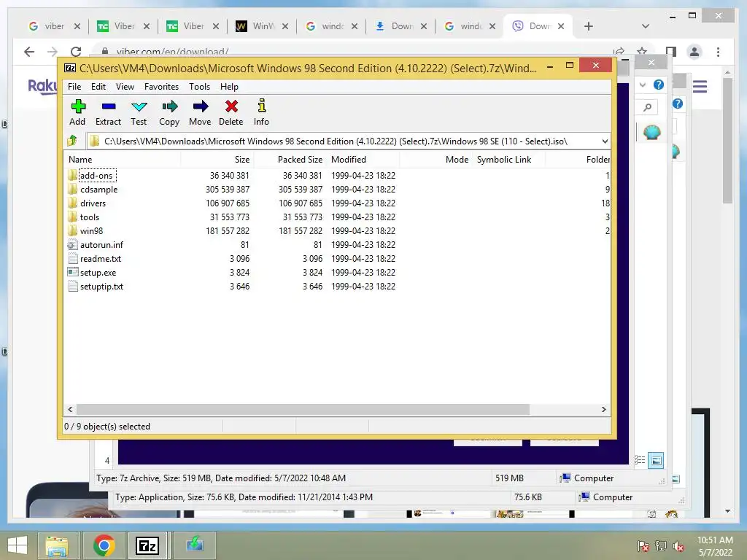Go back in Chrome browser
The width and height of the screenshot is (747, 560).
[29, 52]
